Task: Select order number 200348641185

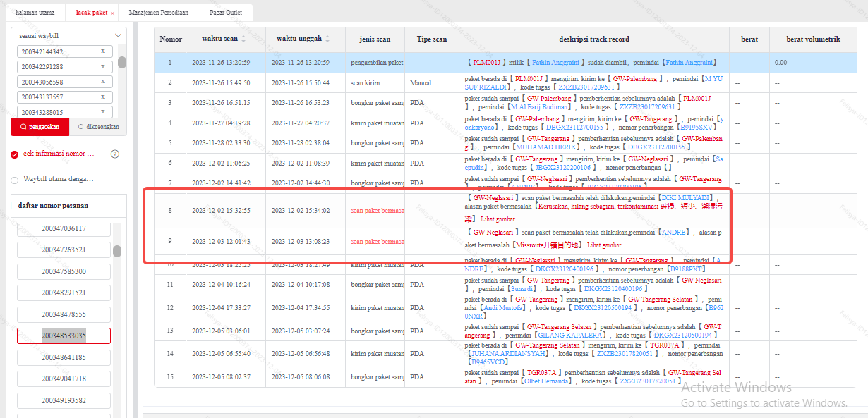Action: pyautogui.click(x=64, y=357)
